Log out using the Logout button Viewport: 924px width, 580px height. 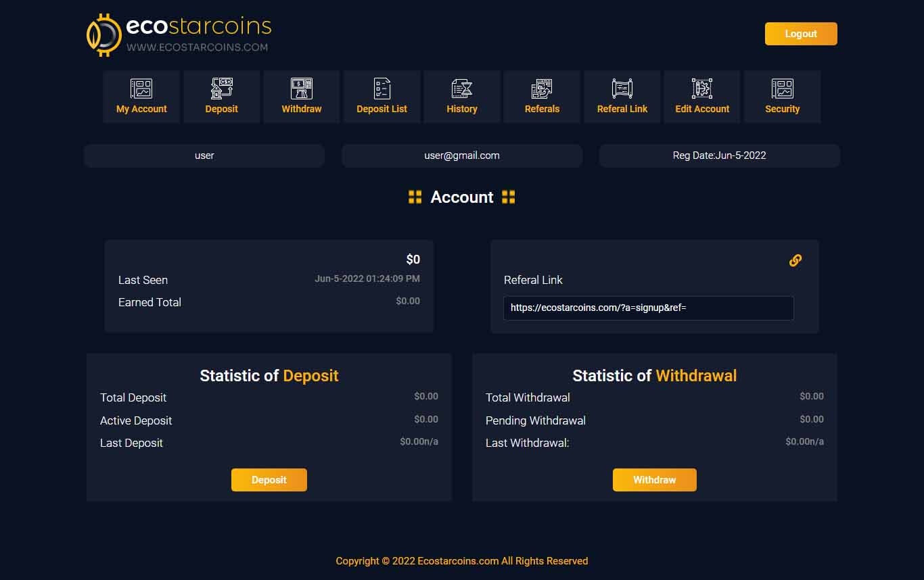pyautogui.click(x=801, y=34)
